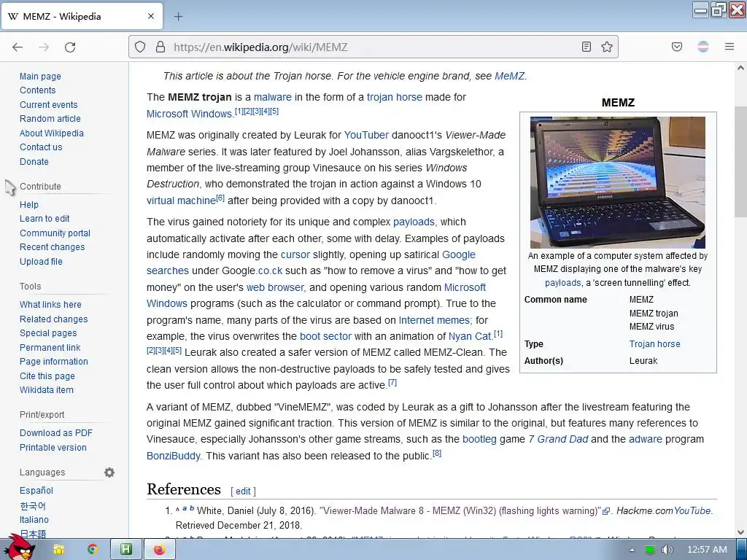Click the 12:57 AM clock
Image resolution: width=747 pixels, height=560 pixels.
pyautogui.click(x=707, y=550)
